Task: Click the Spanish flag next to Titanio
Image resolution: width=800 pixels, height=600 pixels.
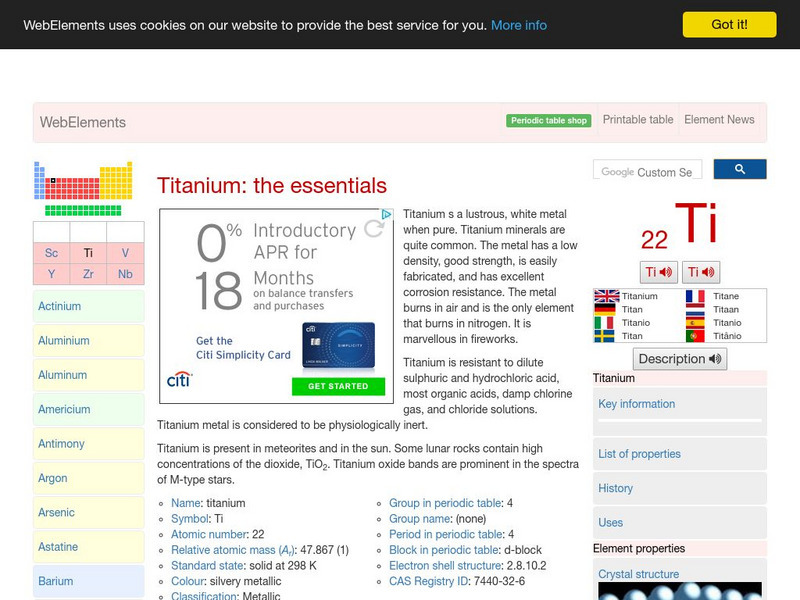Action: pos(696,323)
